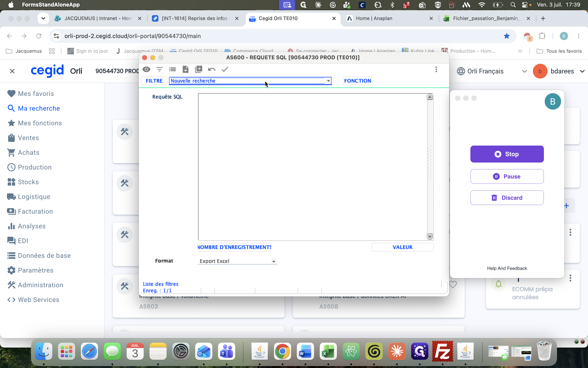Open Spotlight search in menu bar
This screenshot has height=368, width=588.
pos(513,5)
